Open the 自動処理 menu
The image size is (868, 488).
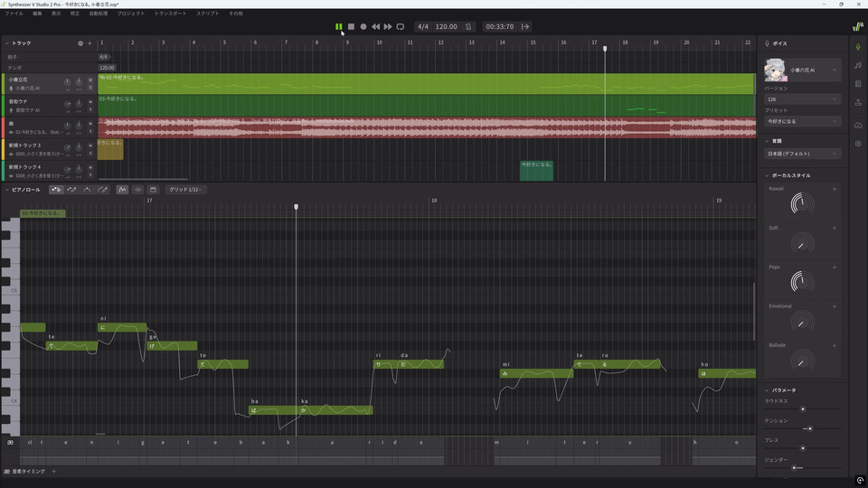pos(99,14)
